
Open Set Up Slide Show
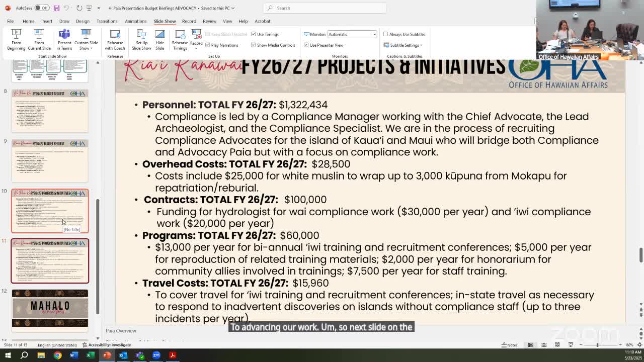[x=141, y=39]
